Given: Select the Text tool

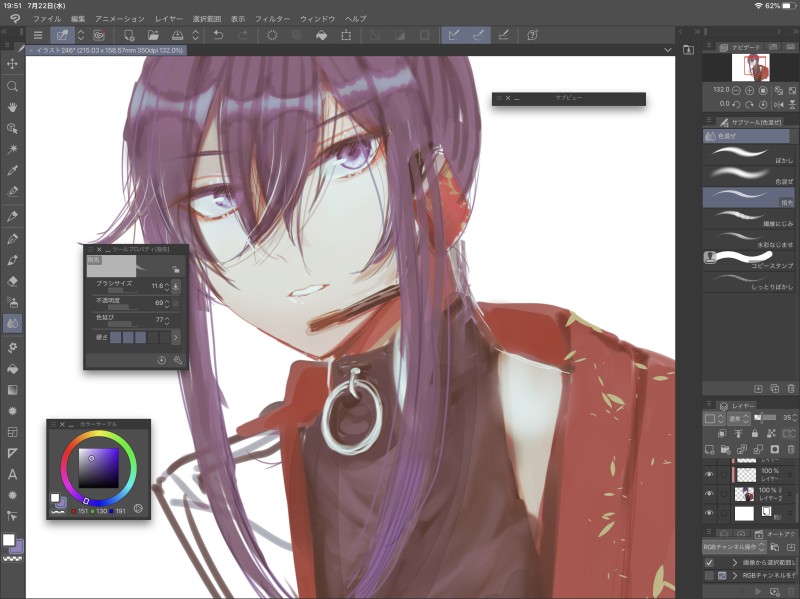Looking at the screenshot, I should tap(12, 475).
